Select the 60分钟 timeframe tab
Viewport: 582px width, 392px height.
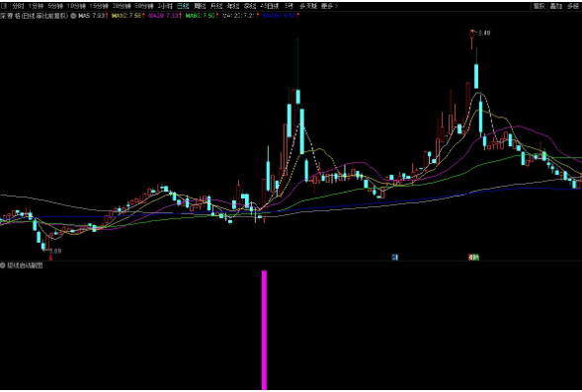(144, 6)
